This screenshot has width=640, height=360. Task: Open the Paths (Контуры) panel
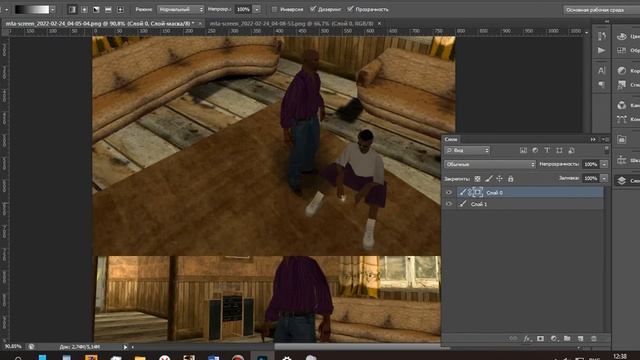pyautogui.click(x=627, y=119)
